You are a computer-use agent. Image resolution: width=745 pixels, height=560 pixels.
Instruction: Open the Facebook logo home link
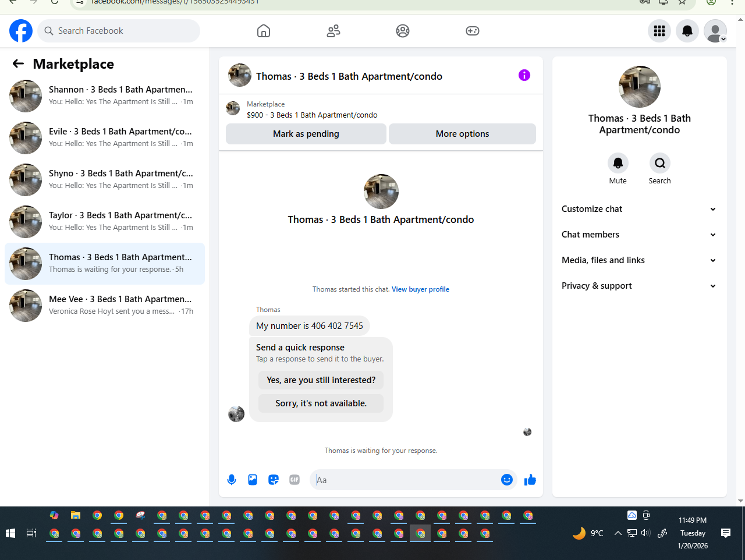[21, 31]
